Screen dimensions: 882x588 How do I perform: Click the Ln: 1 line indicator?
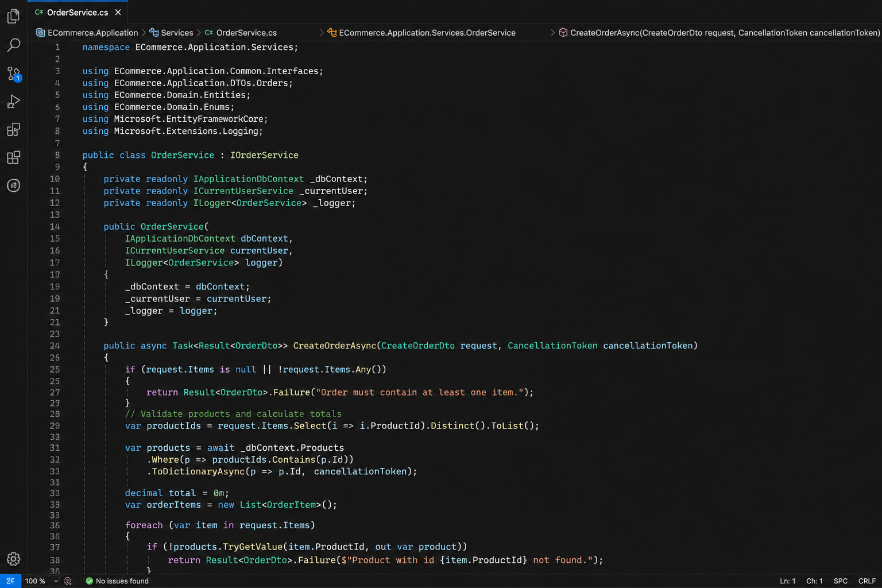[x=787, y=581]
